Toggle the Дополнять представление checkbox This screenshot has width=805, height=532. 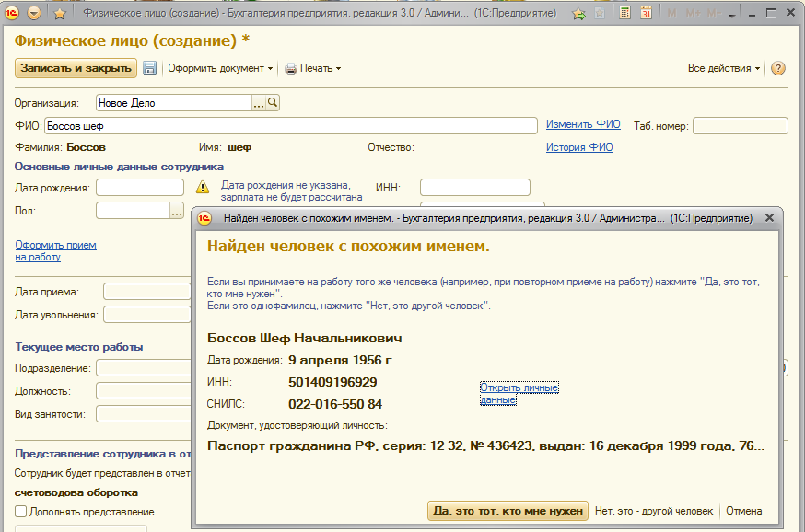click(21, 512)
